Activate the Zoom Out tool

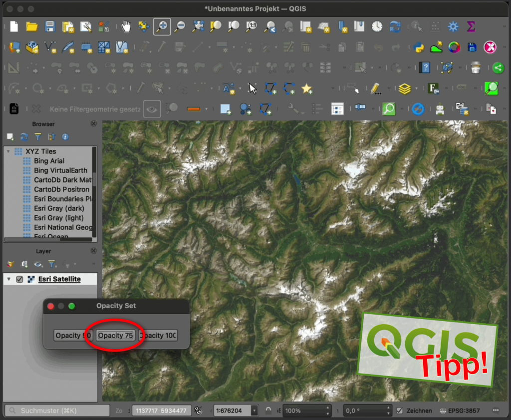(x=180, y=26)
